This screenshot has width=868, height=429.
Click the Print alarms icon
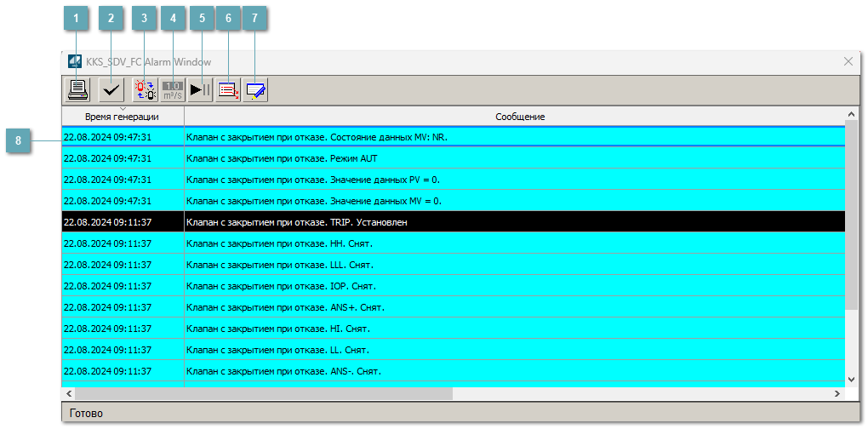78,89
